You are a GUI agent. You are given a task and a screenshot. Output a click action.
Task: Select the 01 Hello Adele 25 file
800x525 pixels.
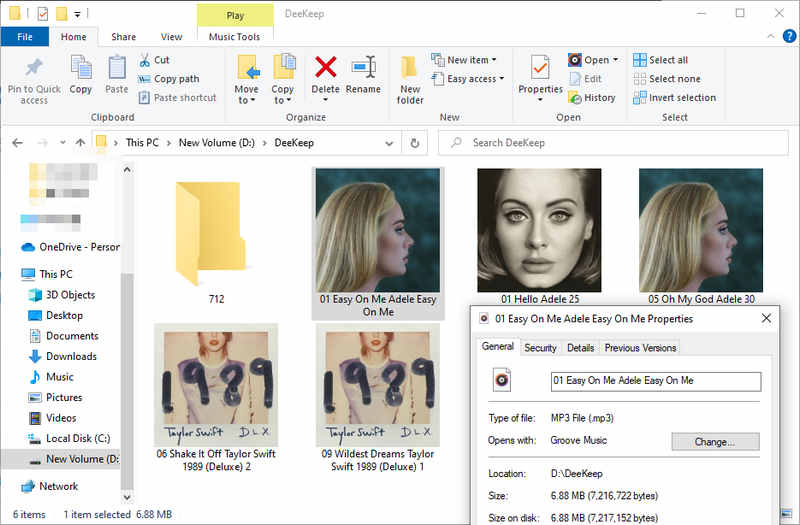click(539, 237)
